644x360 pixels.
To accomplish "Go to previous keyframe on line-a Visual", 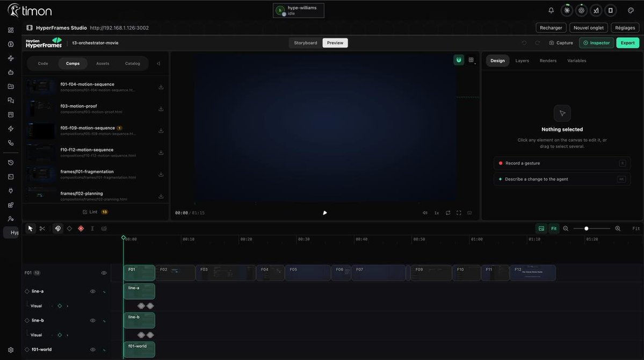I will (x=52, y=306).
